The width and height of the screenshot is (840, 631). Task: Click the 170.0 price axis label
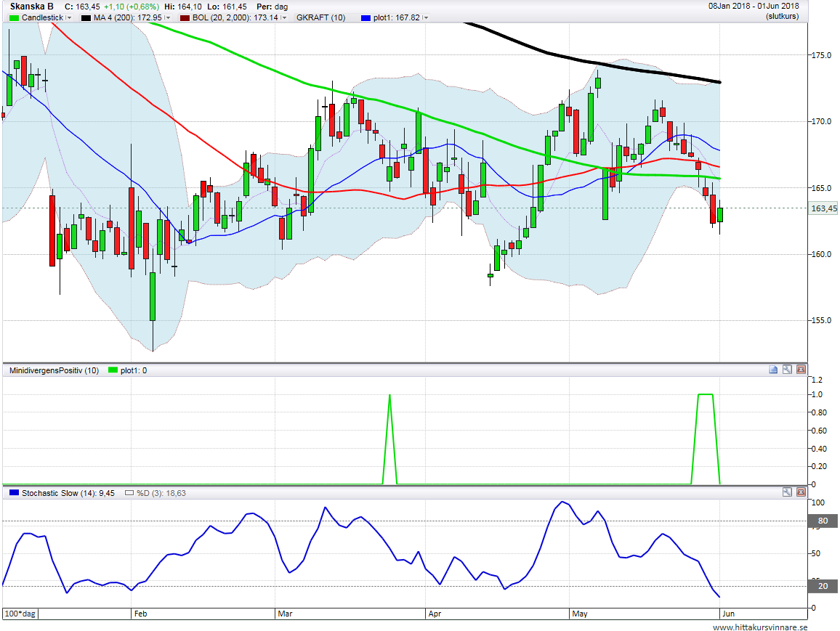tap(821, 121)
